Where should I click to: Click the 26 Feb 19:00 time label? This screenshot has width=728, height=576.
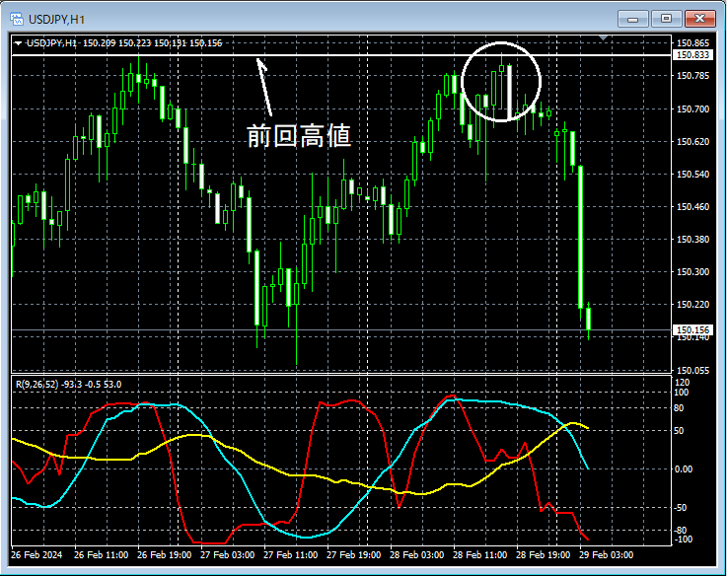tap(165, 555)
